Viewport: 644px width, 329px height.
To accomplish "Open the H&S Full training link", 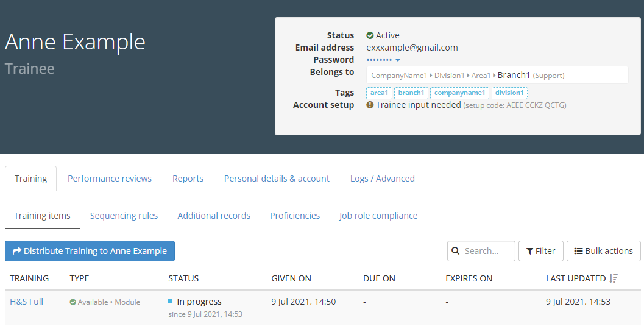I will pyautogui.click(x=26, y=302).
